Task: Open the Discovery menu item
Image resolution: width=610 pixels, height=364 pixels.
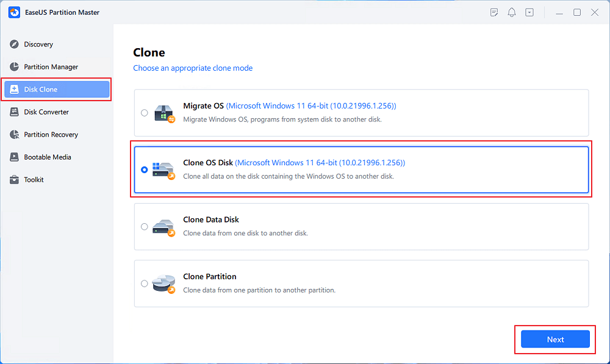Action: 57,45
